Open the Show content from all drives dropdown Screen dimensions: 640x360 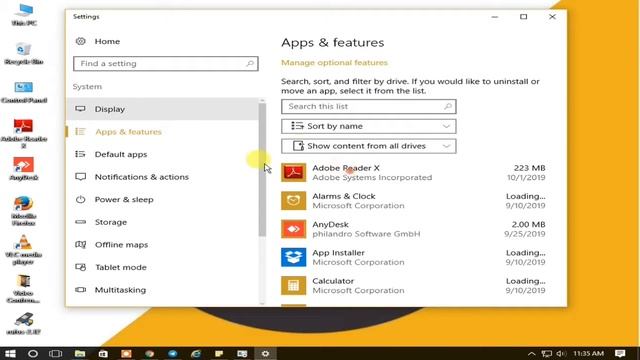pos(369,146)
